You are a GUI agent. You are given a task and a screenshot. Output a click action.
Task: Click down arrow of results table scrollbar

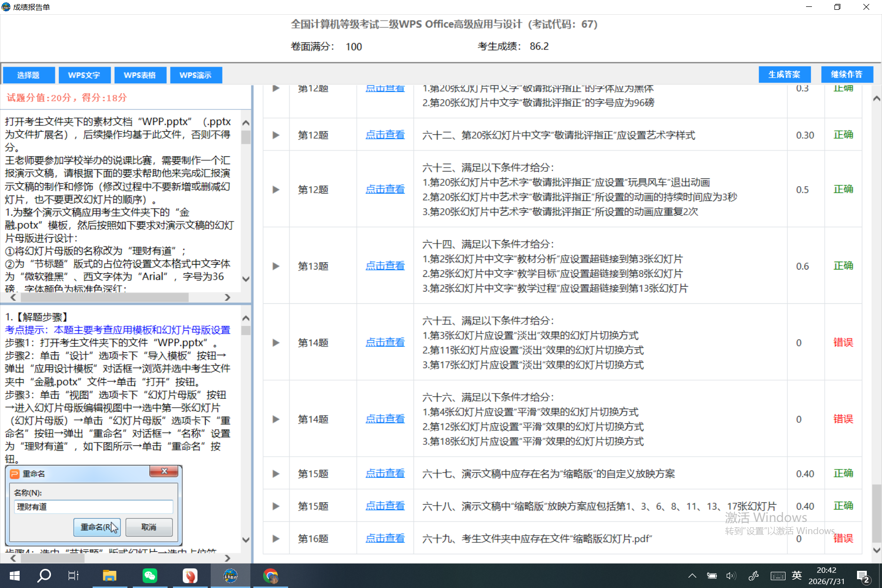877,550
